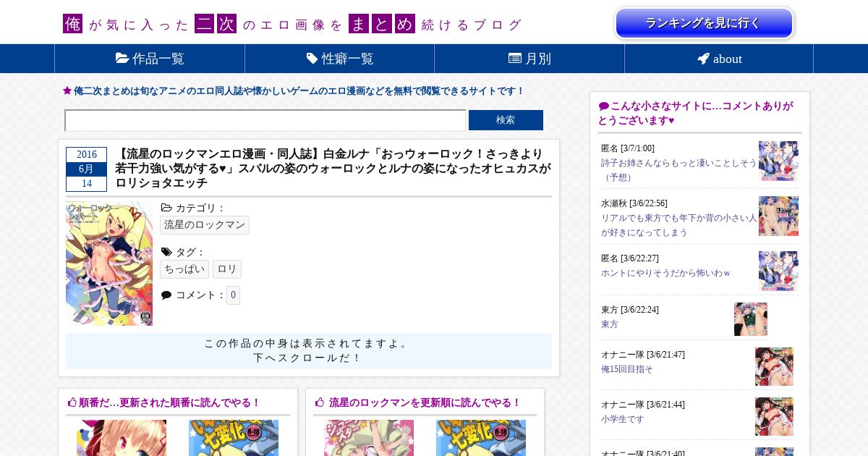Click the 匿名 [3/7/1:00] commenter line
868x456 pixels.
[x=628, y=148]
